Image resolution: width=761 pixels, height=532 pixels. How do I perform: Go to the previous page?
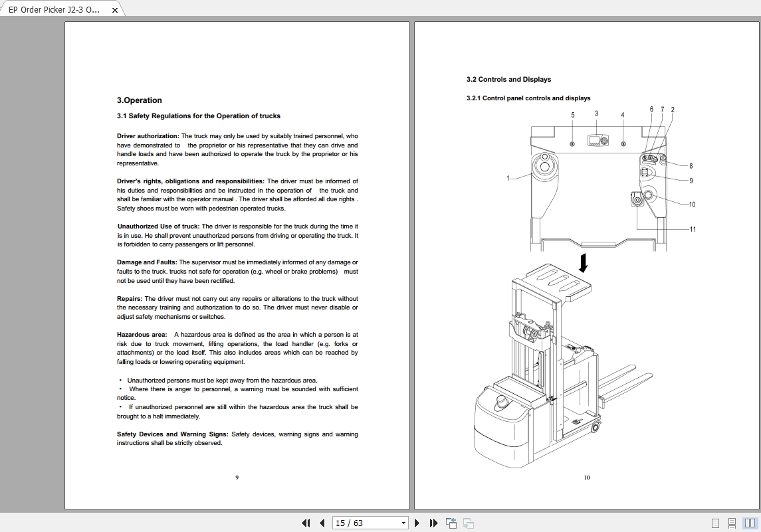pyautogui.click(x=321, y=523)
